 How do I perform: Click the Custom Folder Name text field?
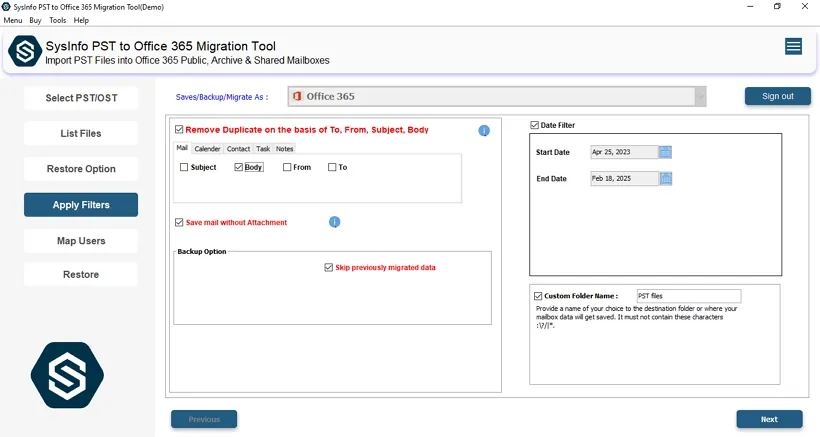tap(688, 296)
